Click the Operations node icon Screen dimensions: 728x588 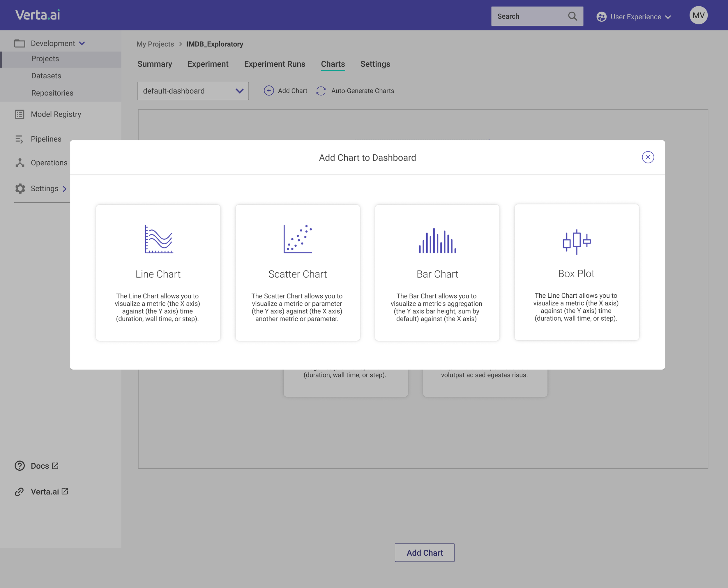point(20,163)
